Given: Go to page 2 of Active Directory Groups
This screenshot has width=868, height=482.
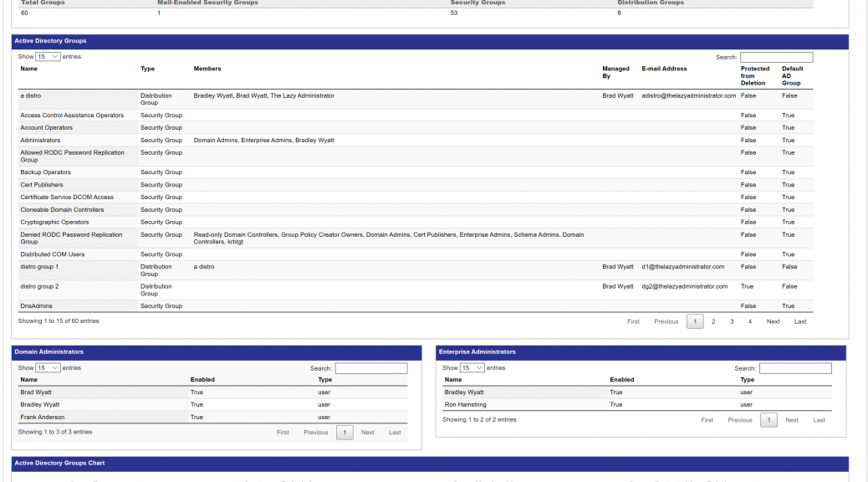Looking at the screenshot, I should 713,321.
